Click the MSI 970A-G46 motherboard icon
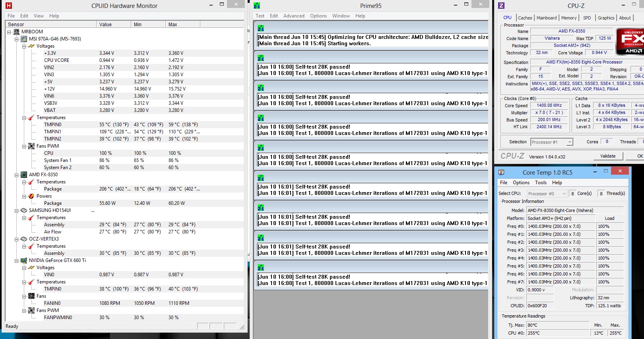Image resolution: width=644 pixels, height=339 pixels. click(x=24, y=39)
